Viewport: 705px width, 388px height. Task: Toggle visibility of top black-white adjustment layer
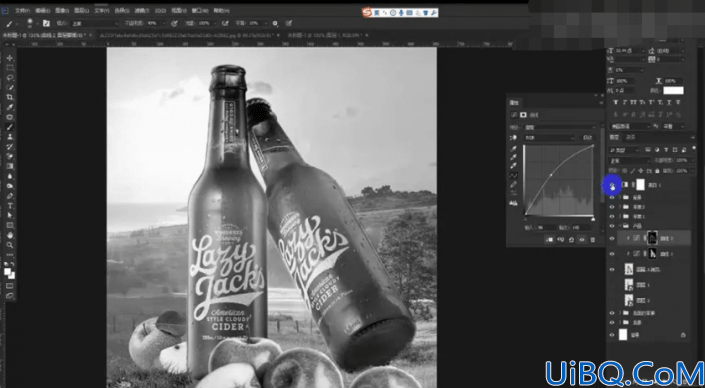612,185
